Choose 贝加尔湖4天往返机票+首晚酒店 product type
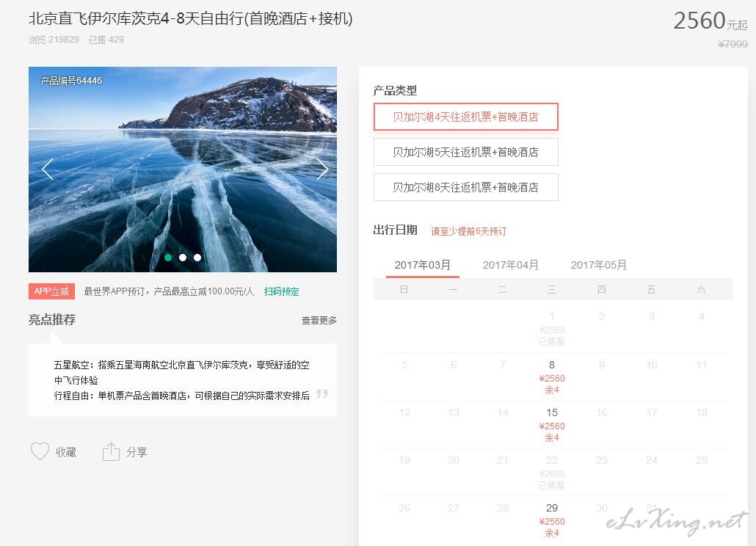Screen dimensions: 756x546 (466, 117)
